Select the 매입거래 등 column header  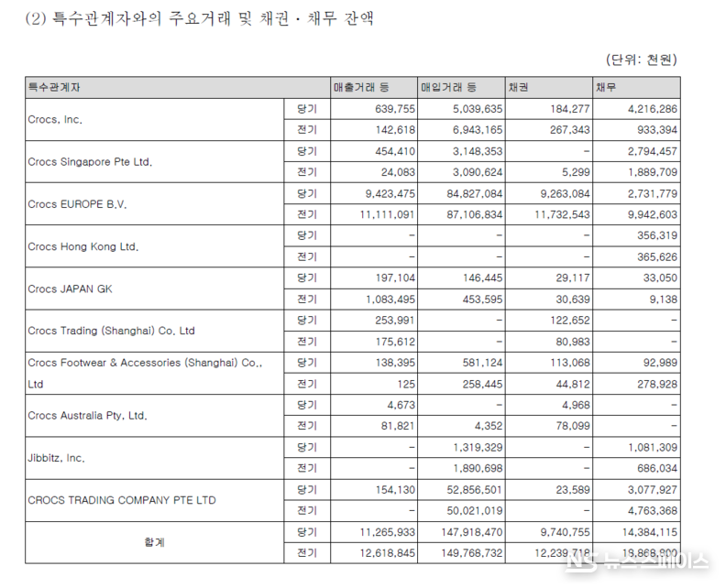pos(448,87)
